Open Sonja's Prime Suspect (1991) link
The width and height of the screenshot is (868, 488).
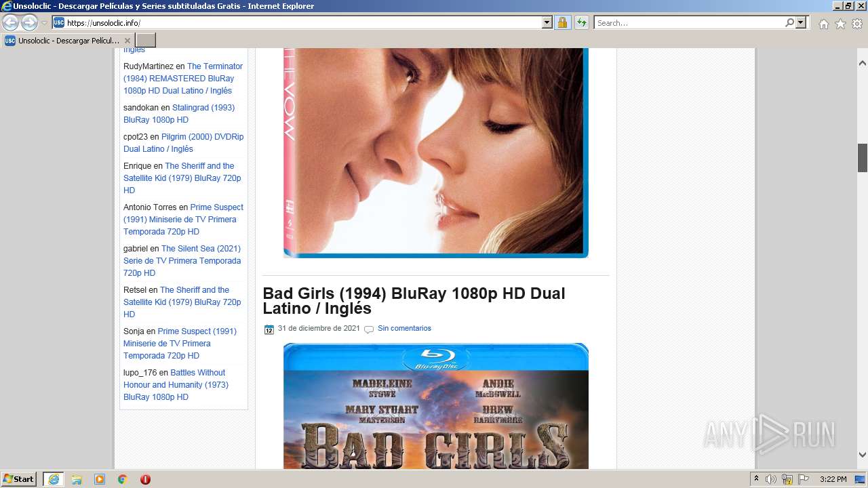click(180, 344)
